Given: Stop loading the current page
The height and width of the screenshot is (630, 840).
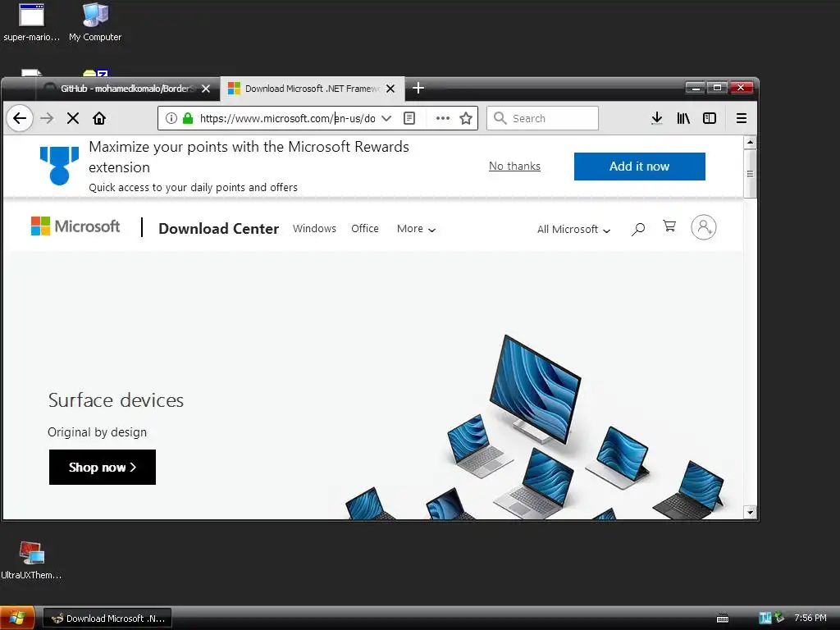Looking at the screenshot, I should coord(73,118).
